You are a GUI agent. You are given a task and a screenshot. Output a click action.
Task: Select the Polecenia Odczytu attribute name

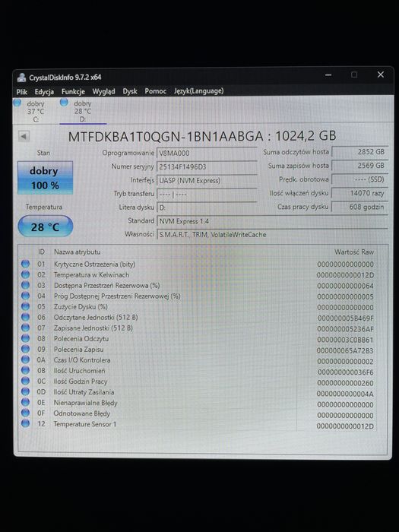(81, 339)
